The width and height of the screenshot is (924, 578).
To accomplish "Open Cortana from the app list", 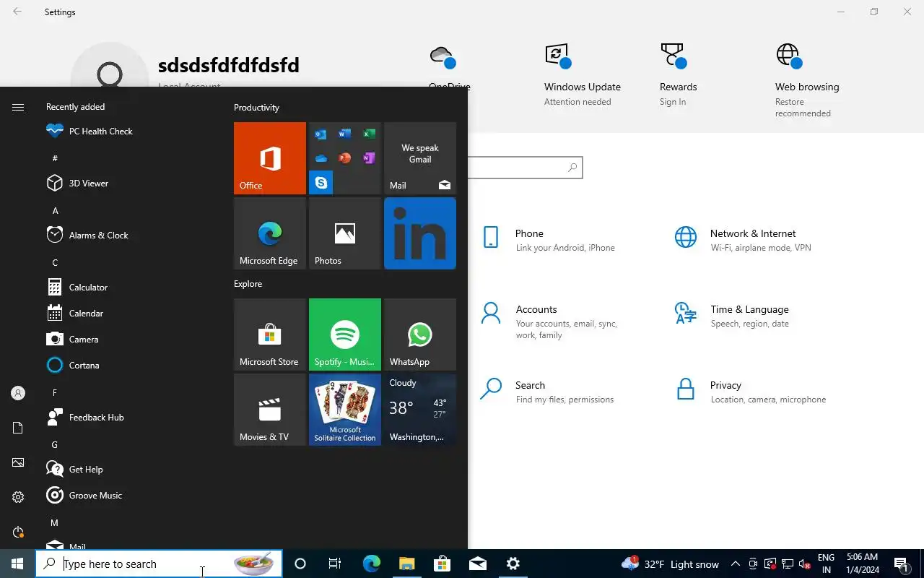I will pos(128,366).
